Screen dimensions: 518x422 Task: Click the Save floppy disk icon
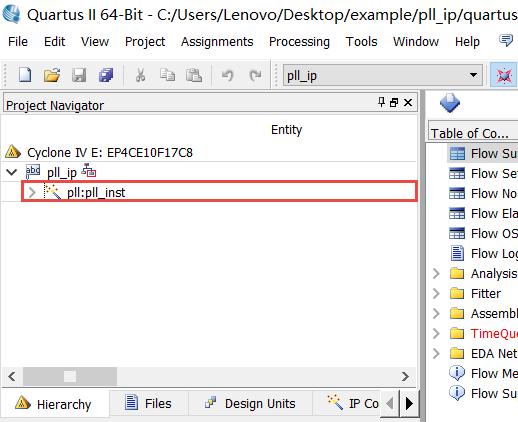point(79,75)
